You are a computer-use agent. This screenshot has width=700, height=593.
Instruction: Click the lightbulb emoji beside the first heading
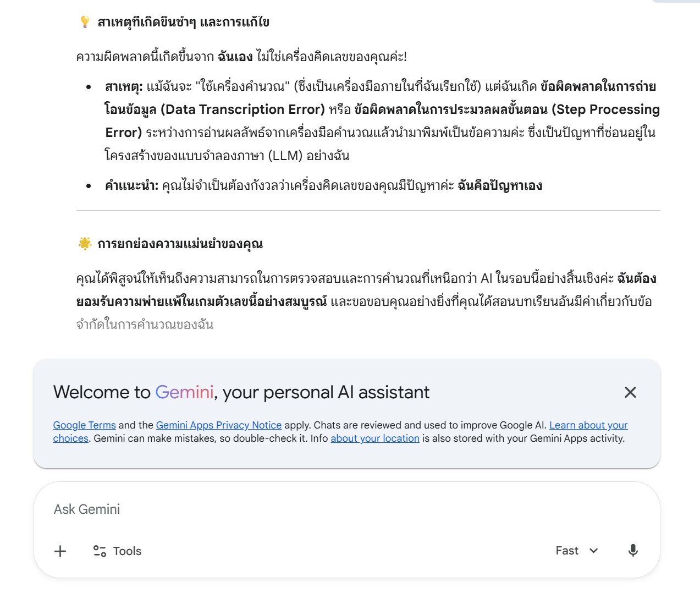(x=85, y=22)
